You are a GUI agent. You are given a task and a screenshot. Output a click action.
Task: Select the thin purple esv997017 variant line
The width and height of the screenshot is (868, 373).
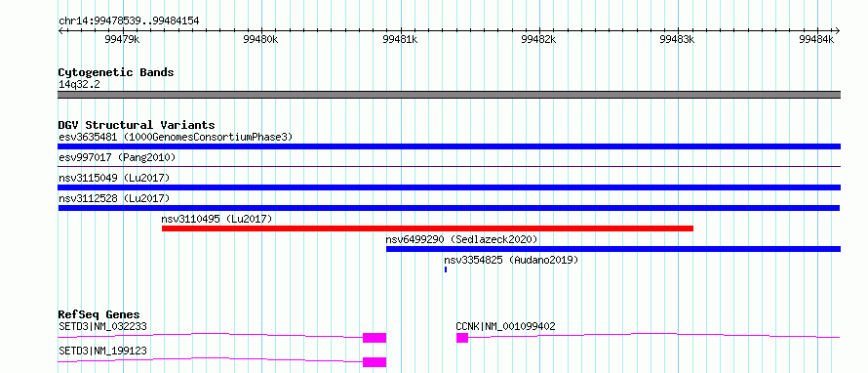tap(449, 166)
